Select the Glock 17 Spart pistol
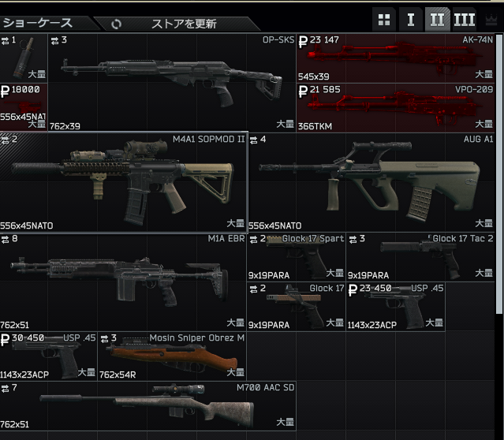This screenshot has height=440, width=504. (296, 257)
